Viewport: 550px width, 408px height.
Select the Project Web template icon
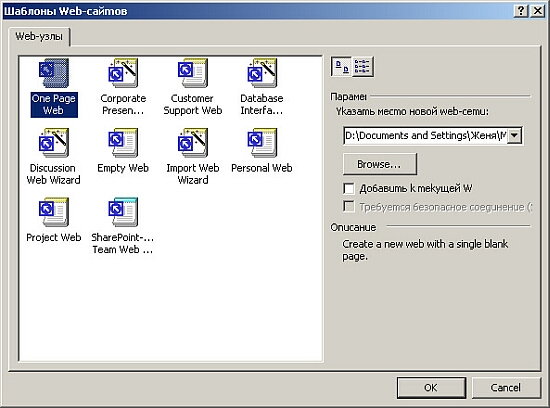click(54, 212)
